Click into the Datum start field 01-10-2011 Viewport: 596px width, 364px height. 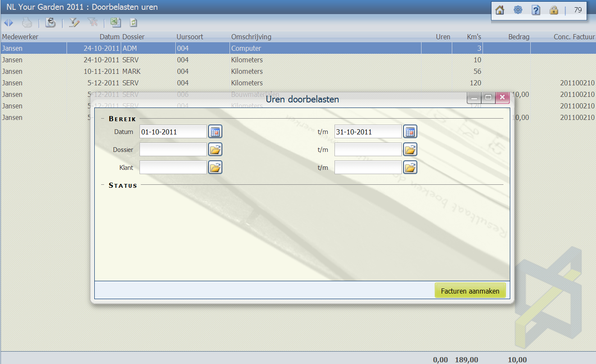coord(173,132)
